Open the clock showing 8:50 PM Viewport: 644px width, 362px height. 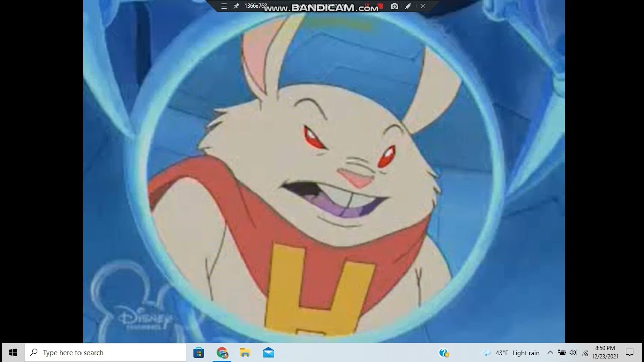click(605, 352)
